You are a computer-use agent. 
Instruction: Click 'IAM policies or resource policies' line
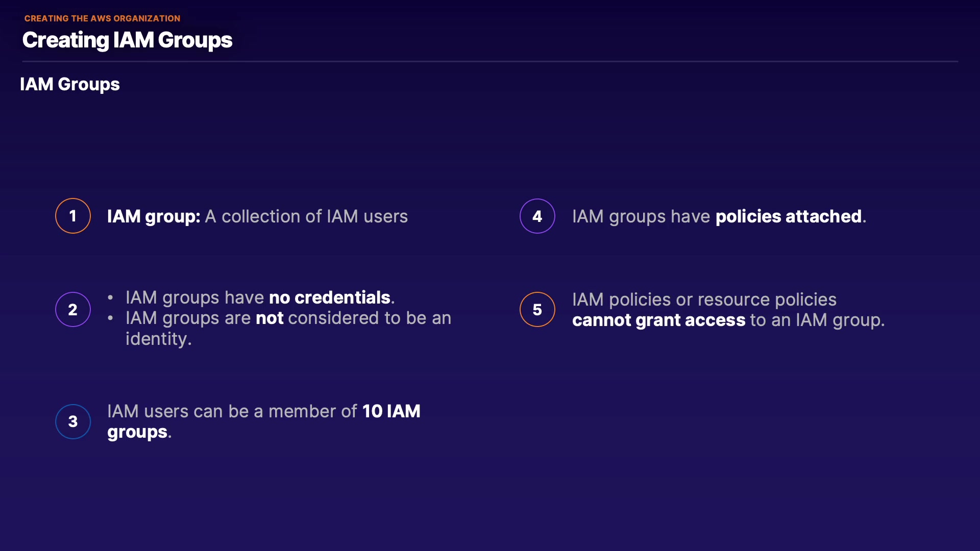(704, 299)
